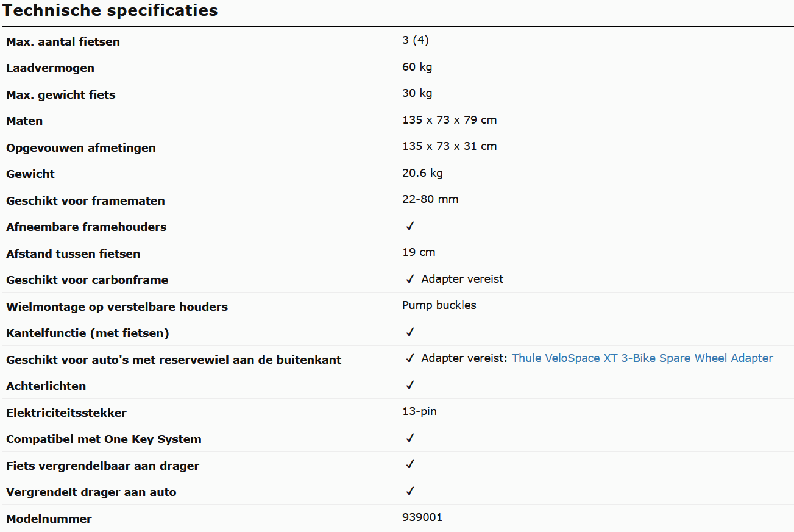Click the Fiets vergrendelbaar aan drager checkmark
794x532 pixels.
click(x=410, y=464)
